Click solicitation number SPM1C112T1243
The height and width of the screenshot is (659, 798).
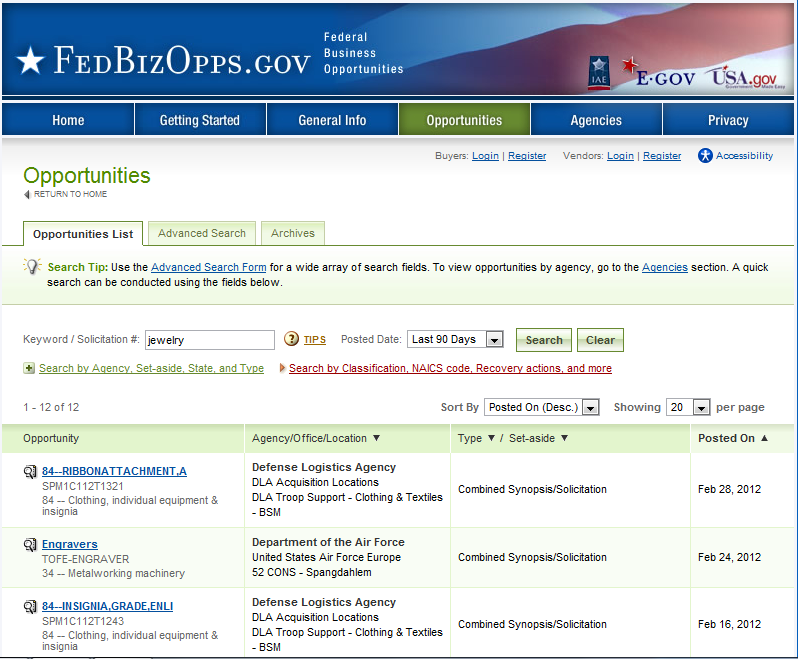(x=82, y=621)
